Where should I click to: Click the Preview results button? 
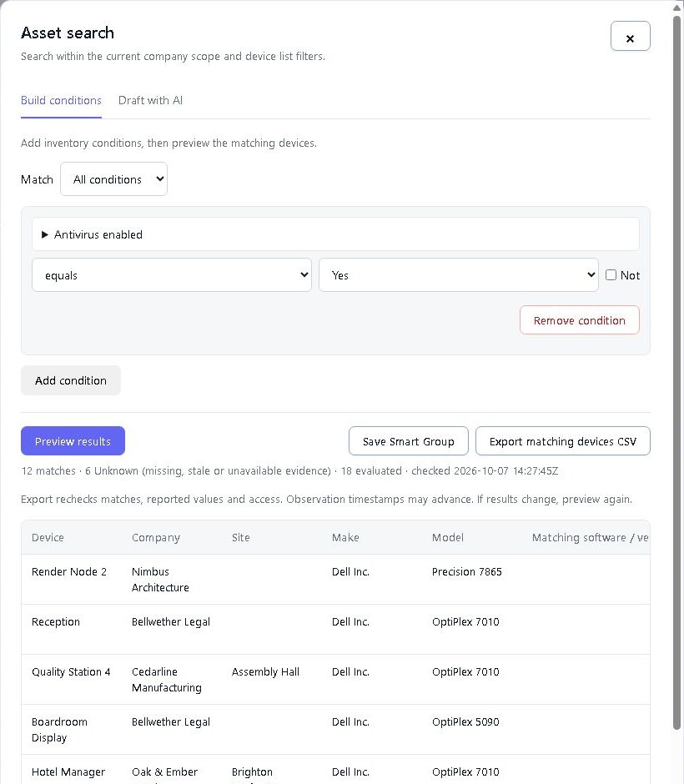[x=73, y=441]
